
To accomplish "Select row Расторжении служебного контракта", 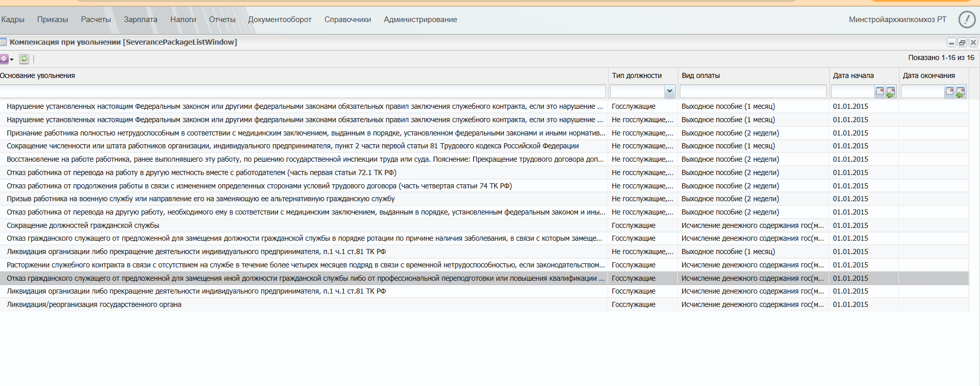I will (484, 265).
